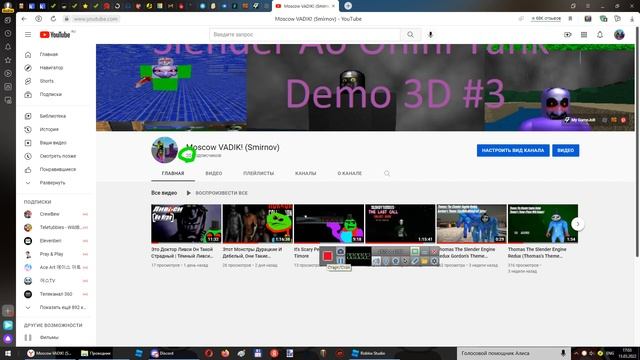
Task: Open the recorder settings gear icon
Action: point(434,261)
